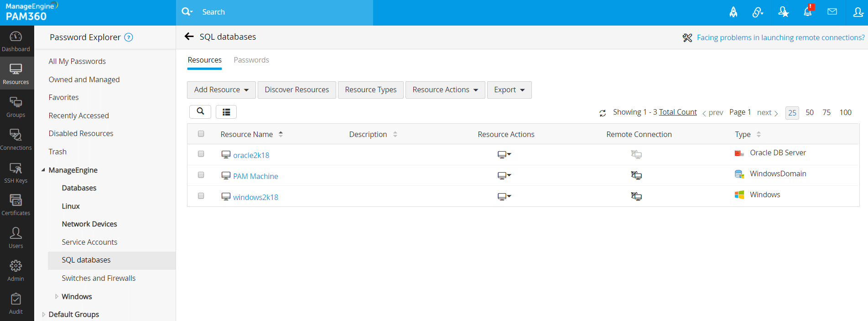Viewport: 868px width, 321px height.
Task: Go to Certificates section
Action: click(x=16, y=205)
